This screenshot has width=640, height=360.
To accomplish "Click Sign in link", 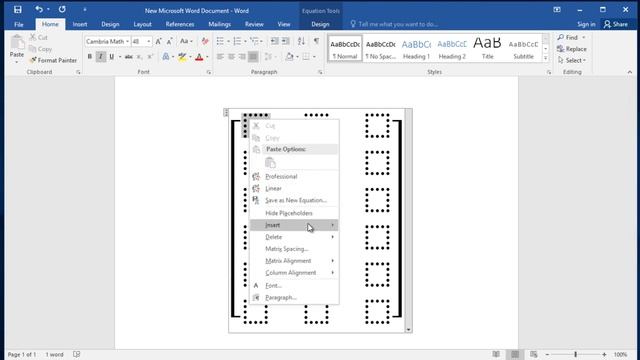I will (x=586, y=24).
